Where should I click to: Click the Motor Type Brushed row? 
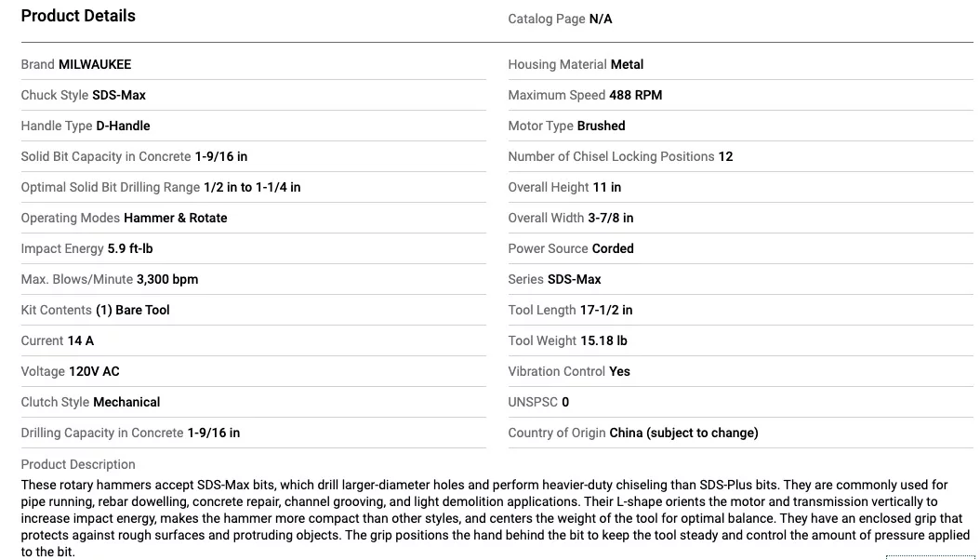point(566,126)
